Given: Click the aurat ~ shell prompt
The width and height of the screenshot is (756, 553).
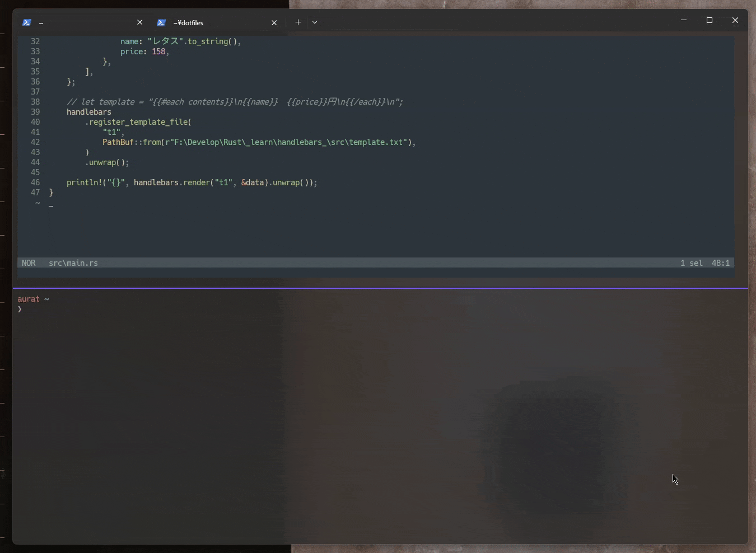Looking at the screenshot, I should coord(32,299).
